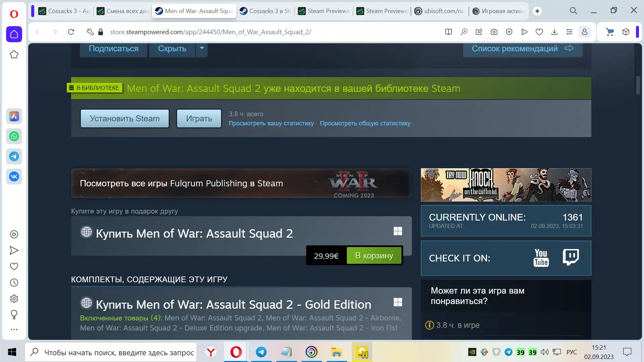Switch to ubisoft.com/ru tab
644x362 pixels.
click(440, 11)
